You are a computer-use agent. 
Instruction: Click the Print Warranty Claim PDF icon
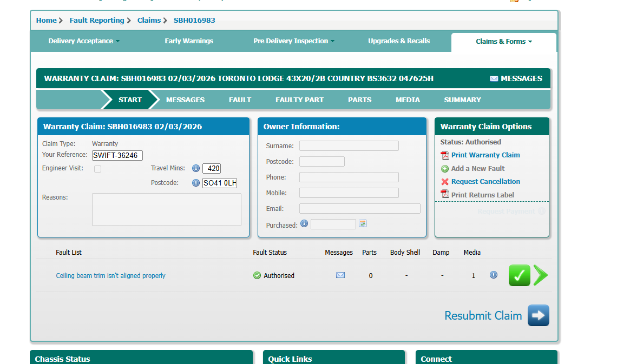pos(445,155)
